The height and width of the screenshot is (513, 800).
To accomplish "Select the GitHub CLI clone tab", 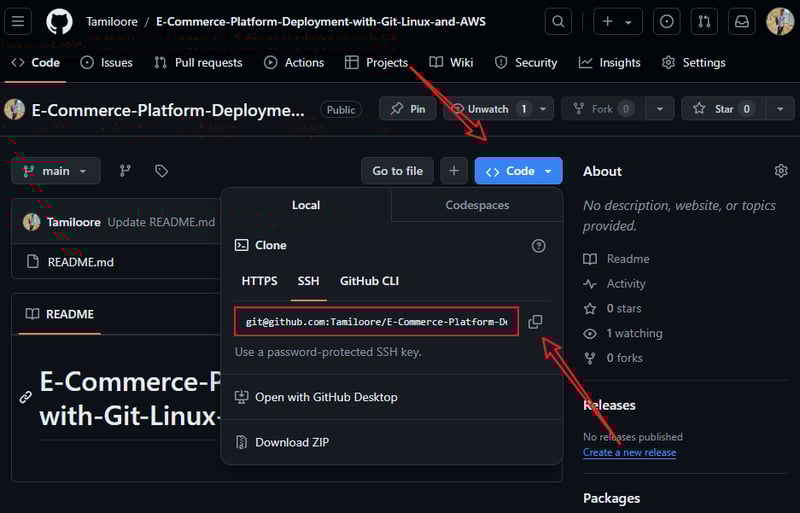I will pyautogui.click(x=369, y=281).
